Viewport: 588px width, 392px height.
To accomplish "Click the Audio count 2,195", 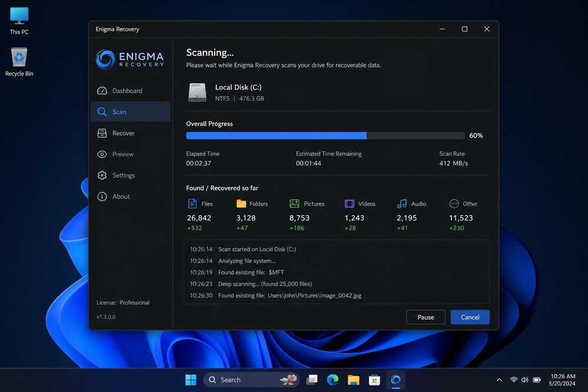I will point(406,217).
